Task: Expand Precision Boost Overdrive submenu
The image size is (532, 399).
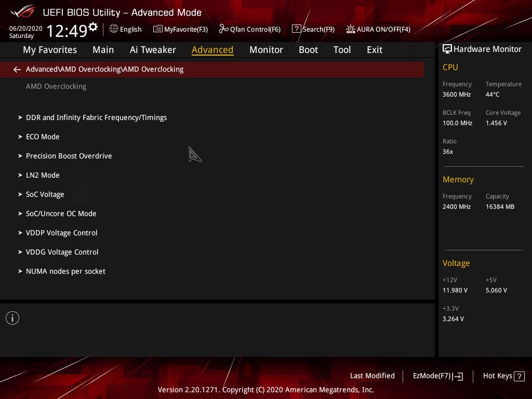Action: pos(69,156)
